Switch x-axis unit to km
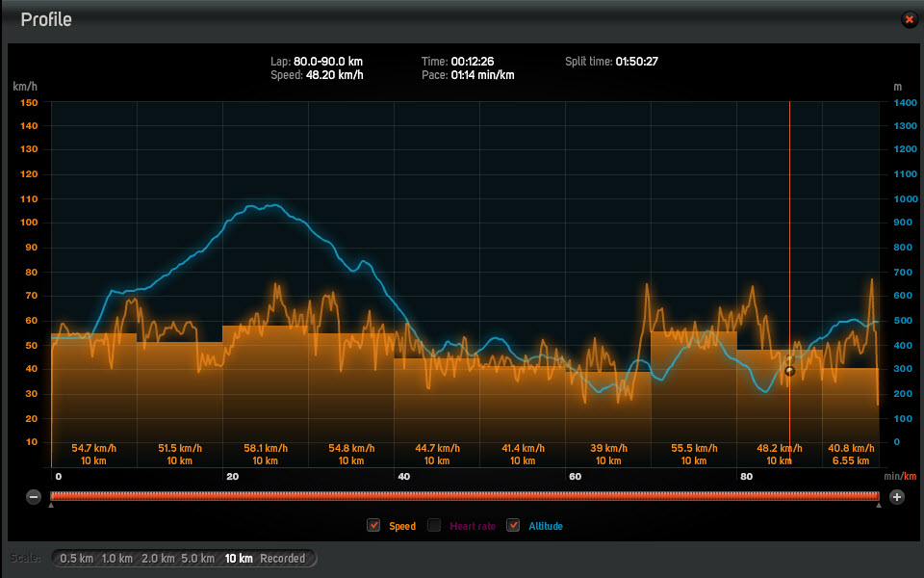Viewport: 924px width, 578px height. (911, 476)
